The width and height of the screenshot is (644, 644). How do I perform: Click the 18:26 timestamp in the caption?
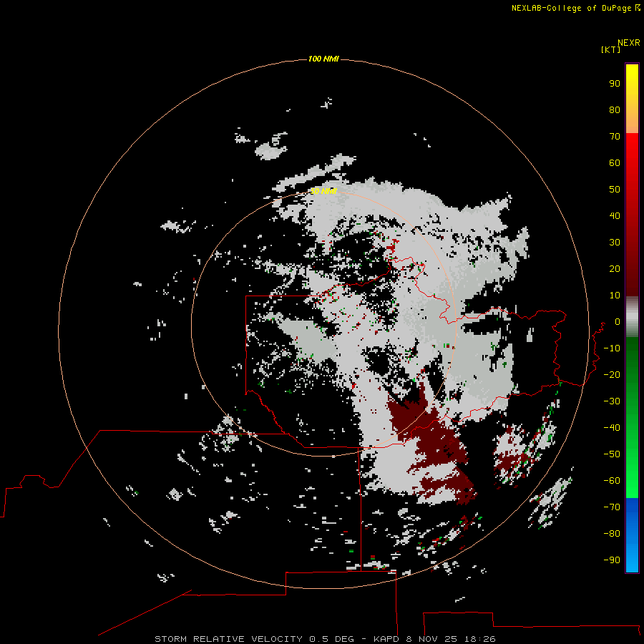click(x=479, y=639)
